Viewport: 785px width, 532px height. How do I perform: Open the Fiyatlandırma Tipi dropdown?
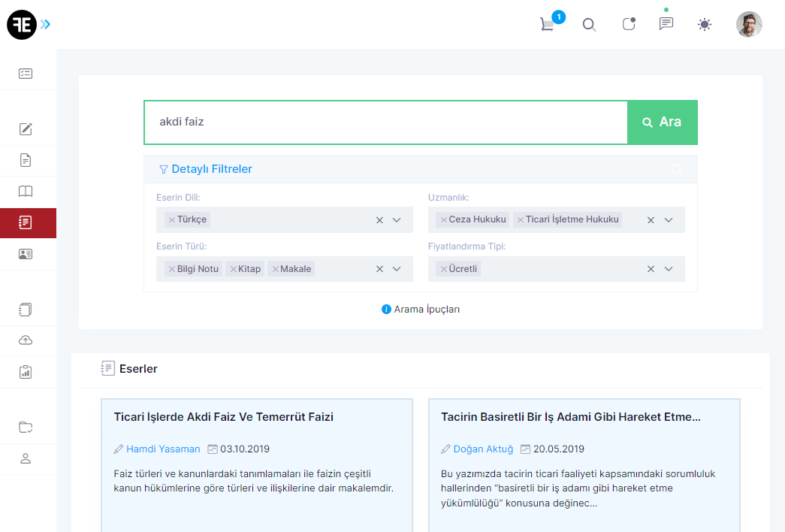pos(669,269)
